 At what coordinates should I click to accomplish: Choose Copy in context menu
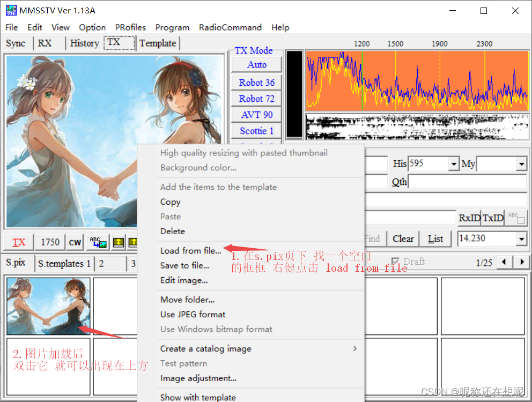(x=171, y=202)
